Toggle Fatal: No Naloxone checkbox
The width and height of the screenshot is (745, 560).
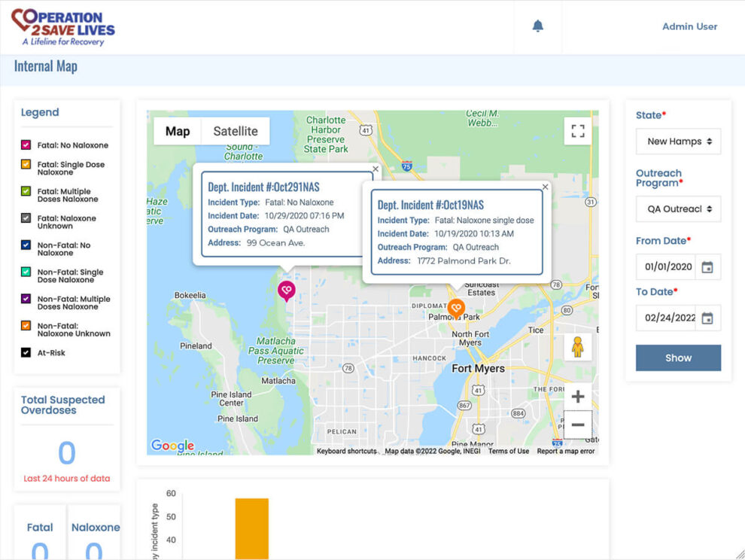[26, 145]
